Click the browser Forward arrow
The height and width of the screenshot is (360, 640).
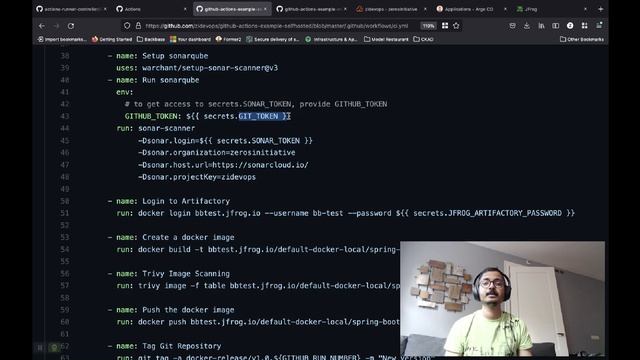point(56,26)
